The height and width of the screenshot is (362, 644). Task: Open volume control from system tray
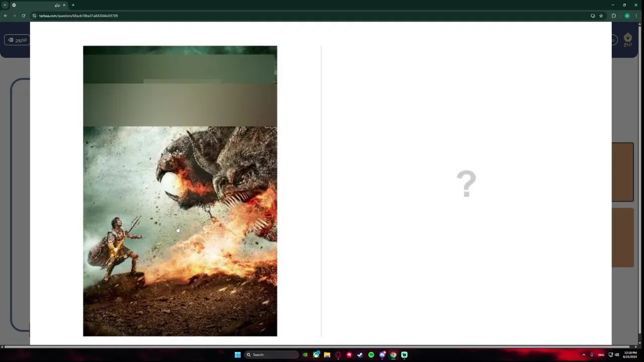pos(617,354)
